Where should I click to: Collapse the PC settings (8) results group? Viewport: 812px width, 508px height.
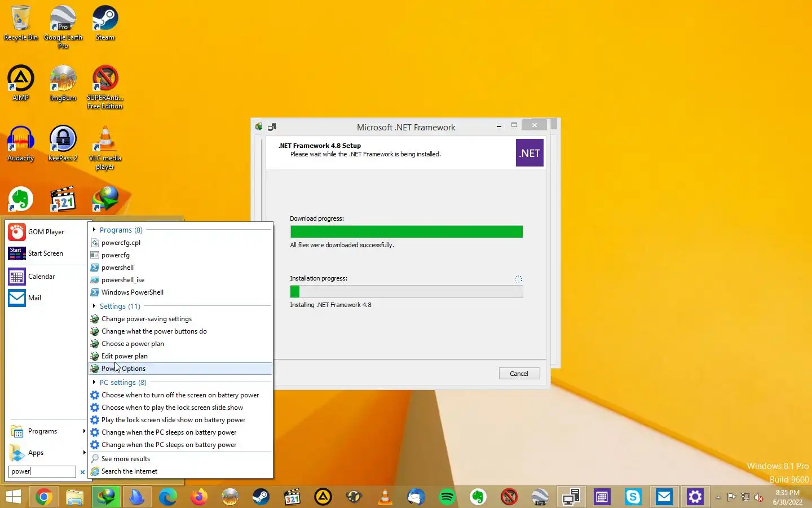click(94, 382)
